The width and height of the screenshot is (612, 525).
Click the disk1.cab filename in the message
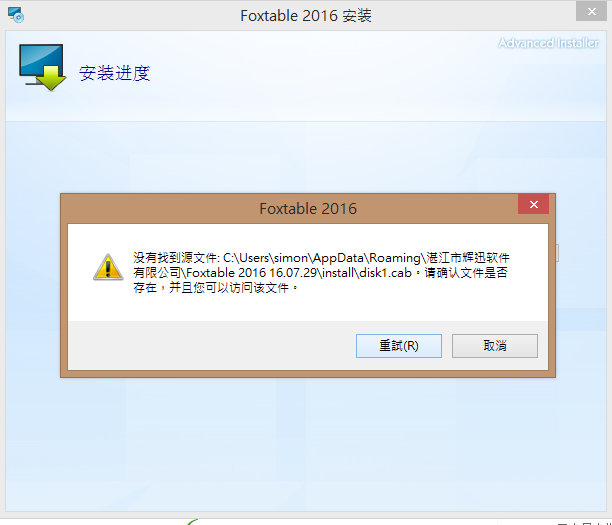(385, 272)
